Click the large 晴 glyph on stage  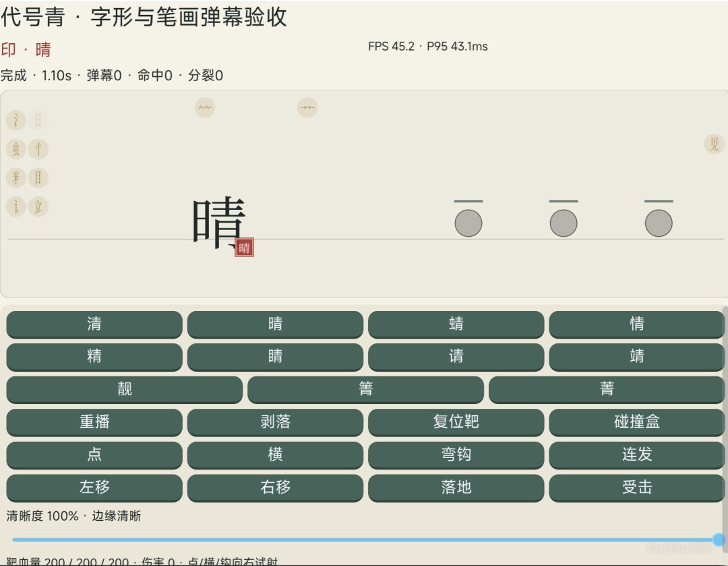tap(218, 222)
